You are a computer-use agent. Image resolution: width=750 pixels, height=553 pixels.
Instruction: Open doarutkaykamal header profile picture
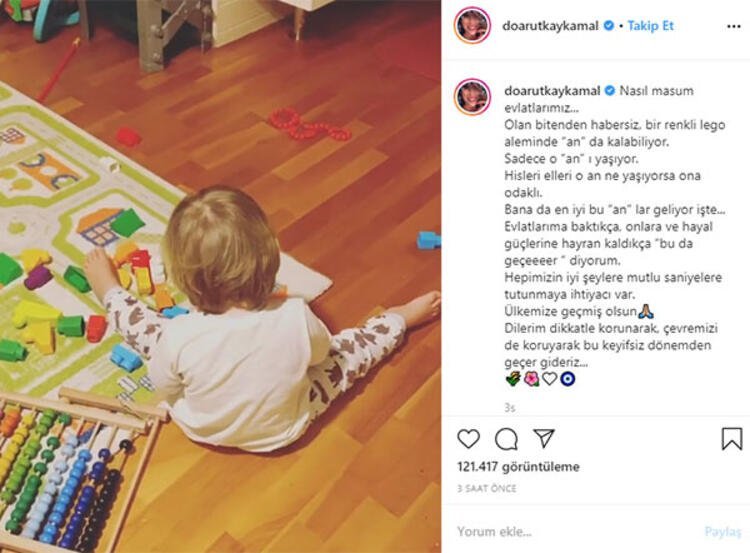(473, 25)
